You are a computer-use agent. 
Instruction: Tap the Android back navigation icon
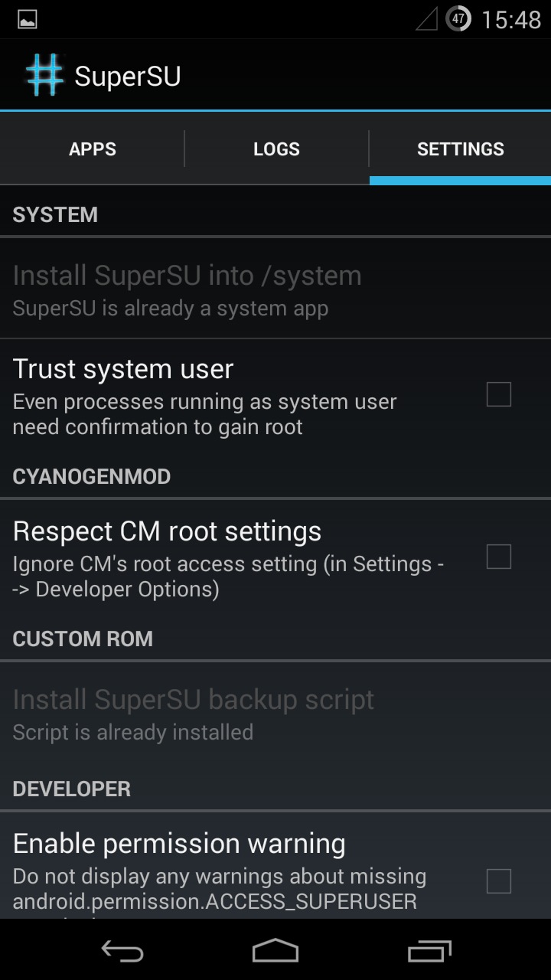[122, 950]
